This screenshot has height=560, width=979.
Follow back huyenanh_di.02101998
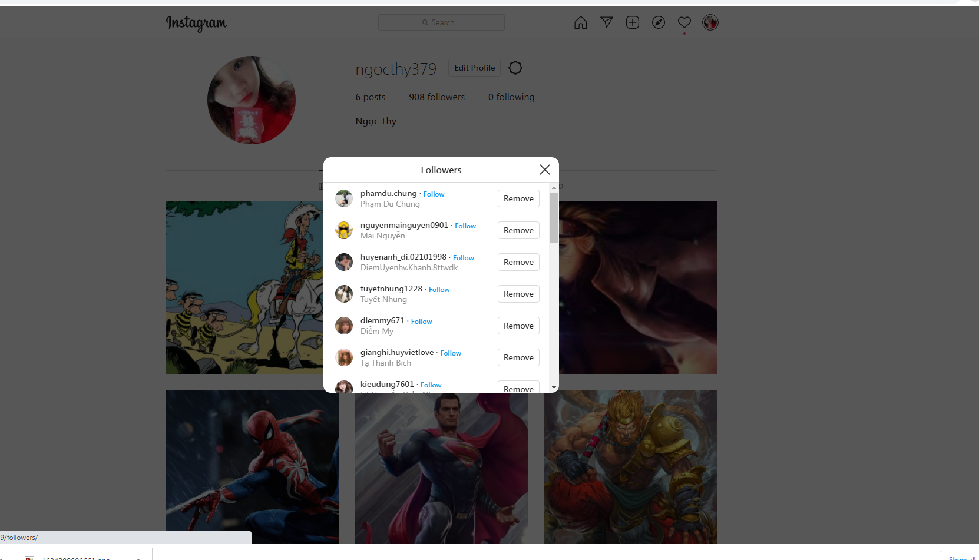pos(464,258)
